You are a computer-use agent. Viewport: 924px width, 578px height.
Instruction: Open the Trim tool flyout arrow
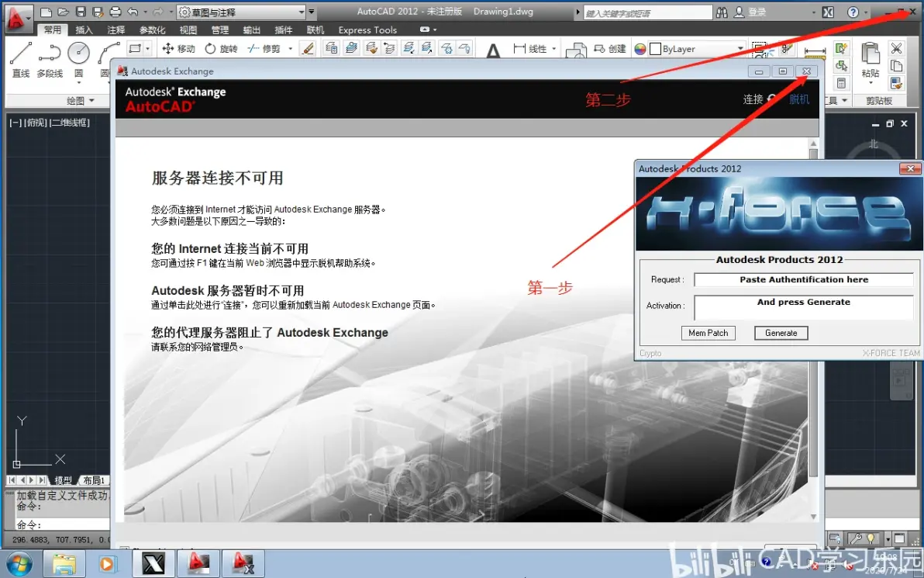290,48
